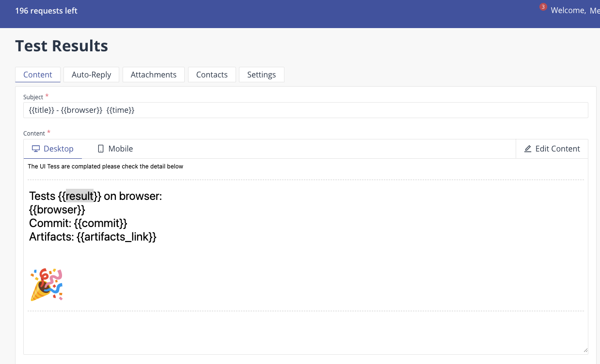Click the Content field label
Image resolution: width=600 pixels, height=364 pixels.
click(x=34, y=134)
